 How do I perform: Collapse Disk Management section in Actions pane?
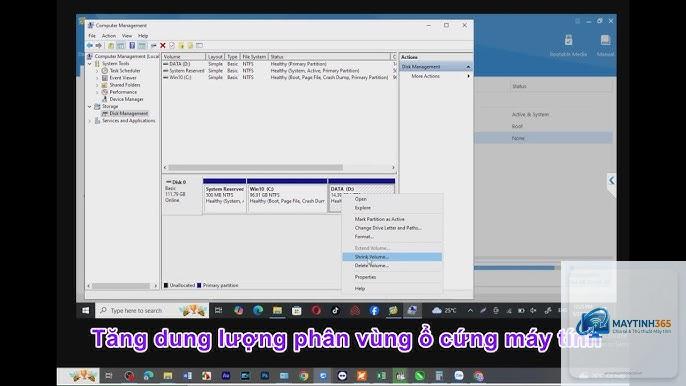click(468, 67)
